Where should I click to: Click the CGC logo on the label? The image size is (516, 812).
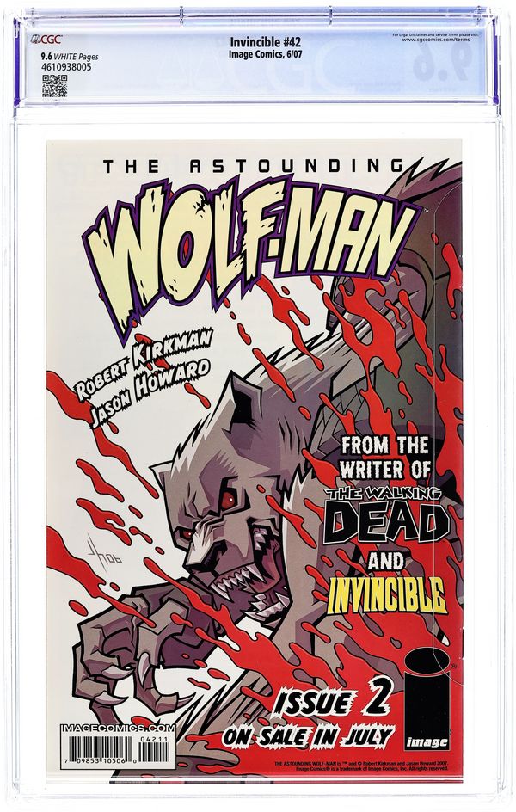[x=46, y=39]
